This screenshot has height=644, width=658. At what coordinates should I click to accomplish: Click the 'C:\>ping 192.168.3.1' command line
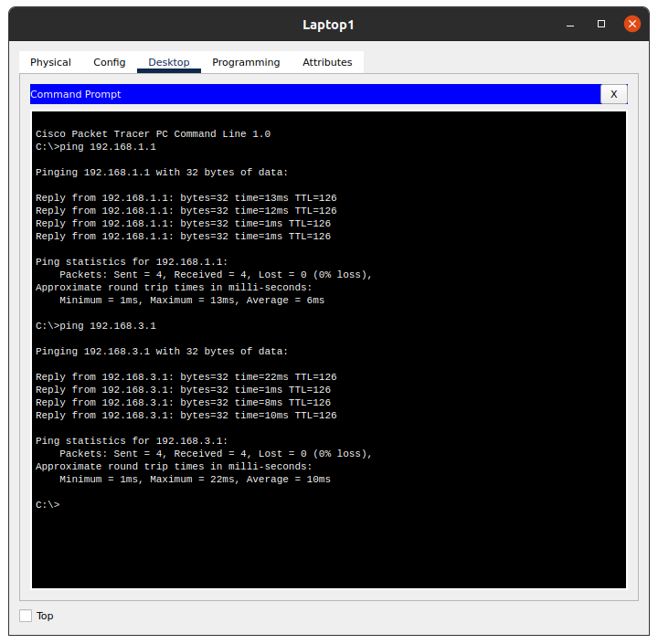[96, 326]
